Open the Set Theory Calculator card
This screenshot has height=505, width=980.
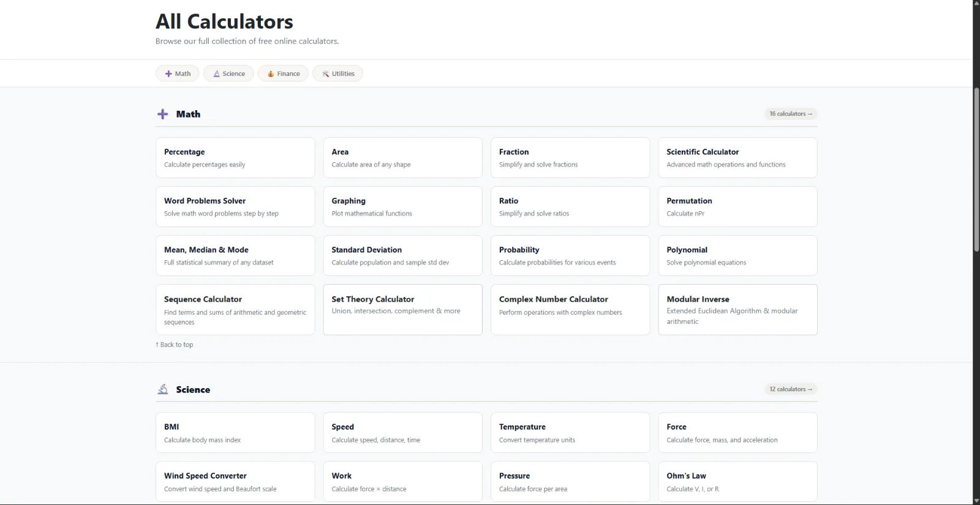coord(403,310)
